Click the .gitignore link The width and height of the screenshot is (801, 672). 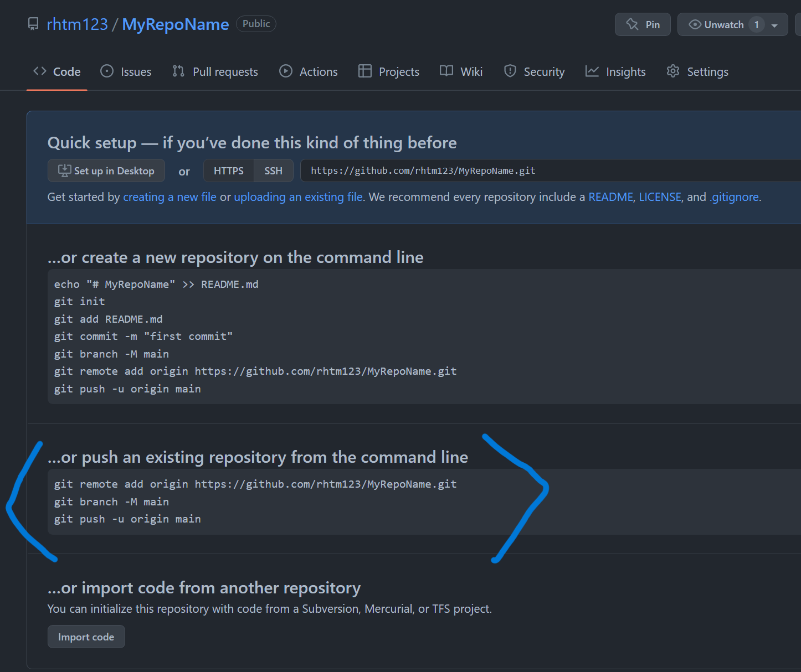[735, 197]
